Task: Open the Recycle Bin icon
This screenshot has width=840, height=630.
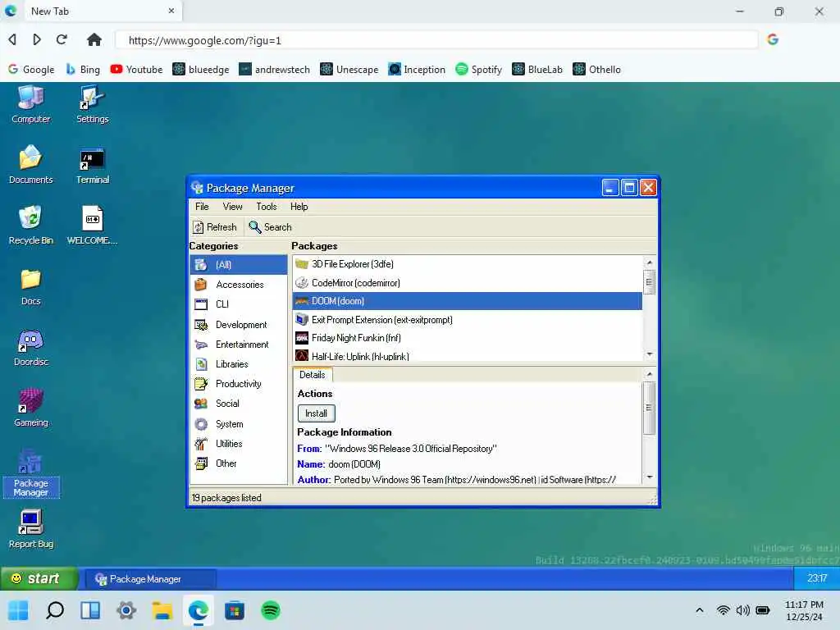Action: click(x=30, y=226)
